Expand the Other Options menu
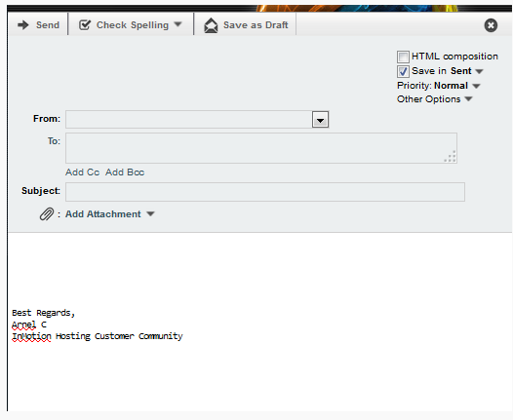The image size is (513, 420). (x=468, y=98)
